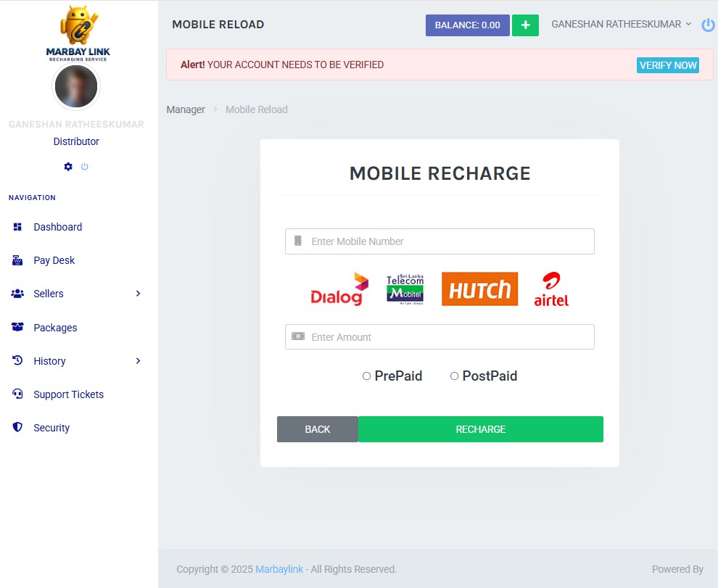Click the blue power icon in top-right corner

[x=708, y=25]
